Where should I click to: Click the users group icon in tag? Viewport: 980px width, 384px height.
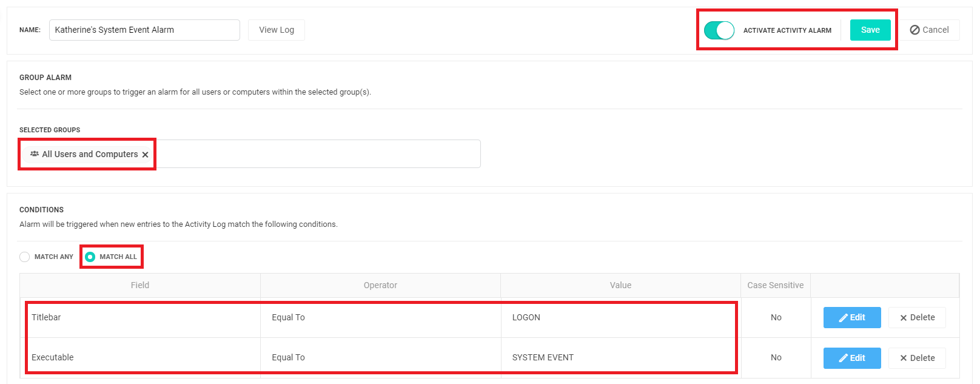click(x=35, y=154)
